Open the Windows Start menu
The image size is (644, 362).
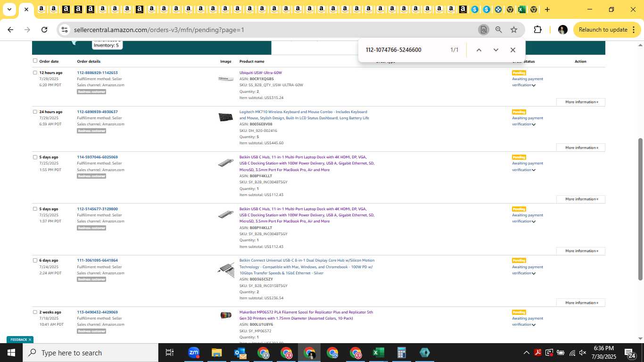coord(11,353)
